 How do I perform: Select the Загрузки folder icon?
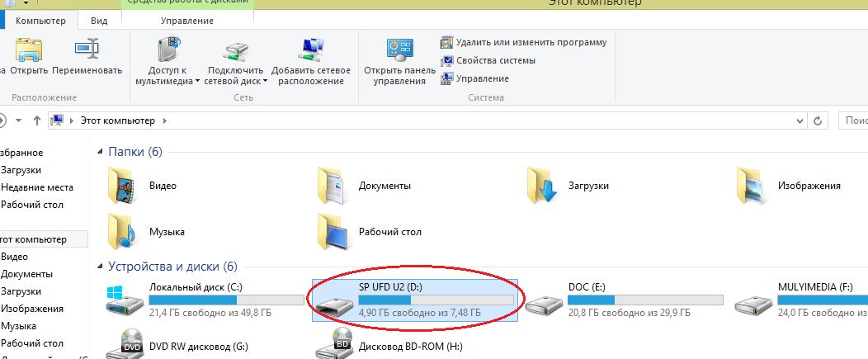(543, 186)
